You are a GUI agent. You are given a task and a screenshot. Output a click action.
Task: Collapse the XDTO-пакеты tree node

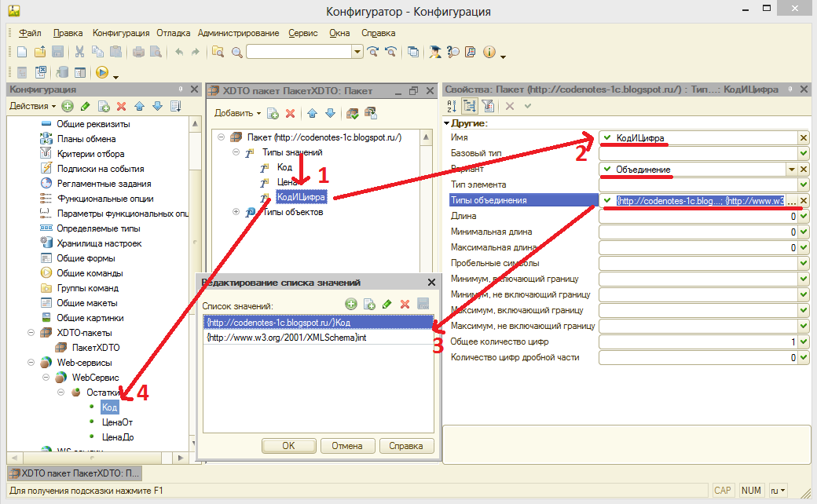[31, 333]
